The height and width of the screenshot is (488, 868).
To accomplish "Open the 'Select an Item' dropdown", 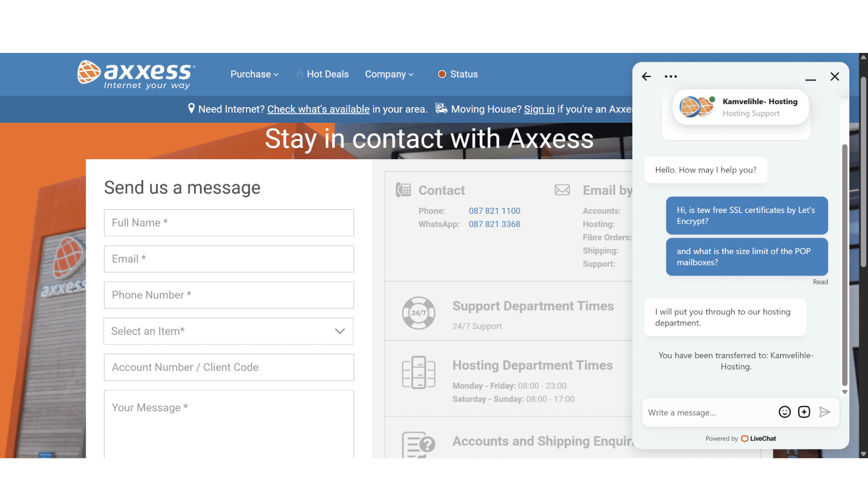I will (228, 331).
